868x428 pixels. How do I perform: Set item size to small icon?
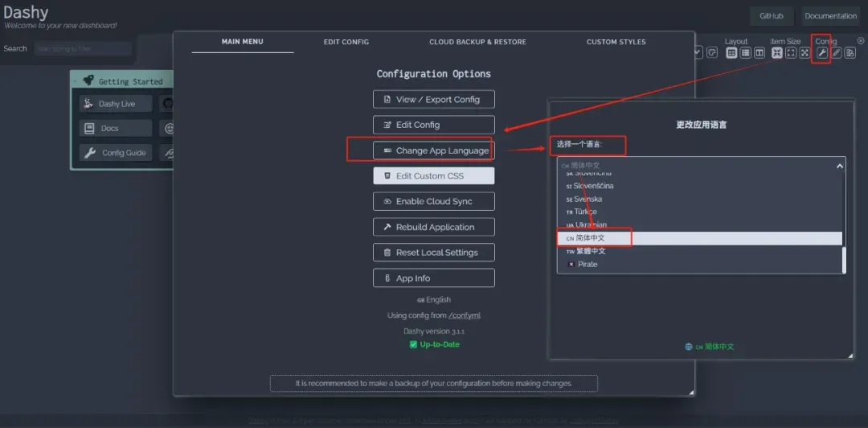point(777,53)
